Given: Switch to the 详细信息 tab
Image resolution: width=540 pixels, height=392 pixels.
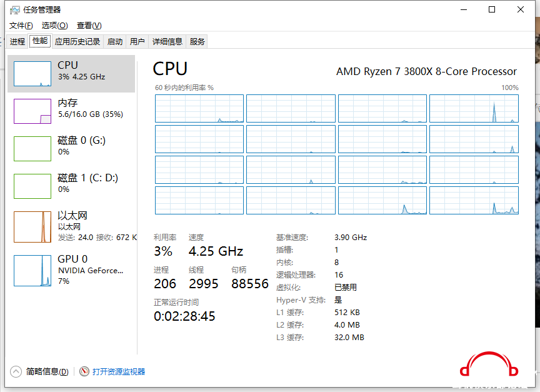Looking at the screenshot, I should [167, 41].
